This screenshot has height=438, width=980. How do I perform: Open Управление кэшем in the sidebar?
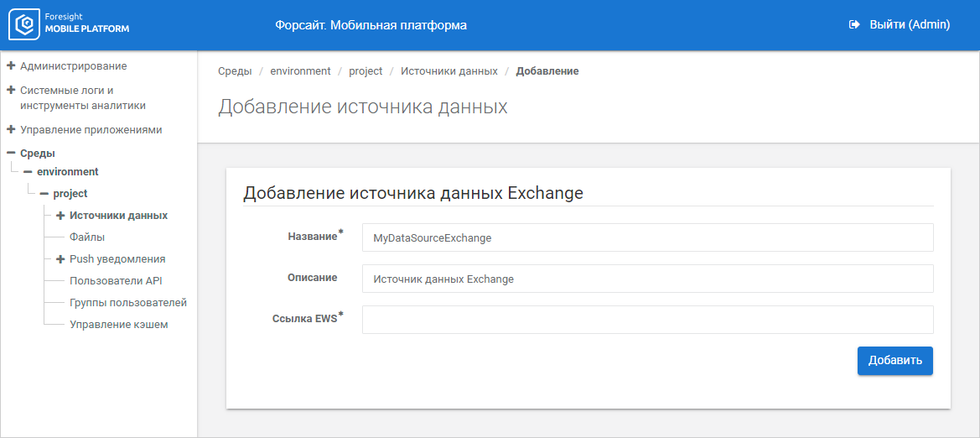118,325
